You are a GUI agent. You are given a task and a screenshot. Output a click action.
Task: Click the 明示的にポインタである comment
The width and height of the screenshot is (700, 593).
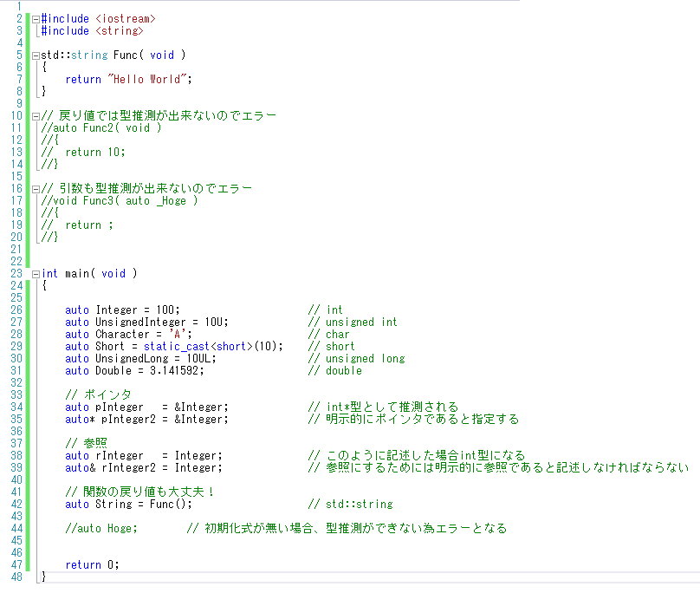(x=413, y=419)
